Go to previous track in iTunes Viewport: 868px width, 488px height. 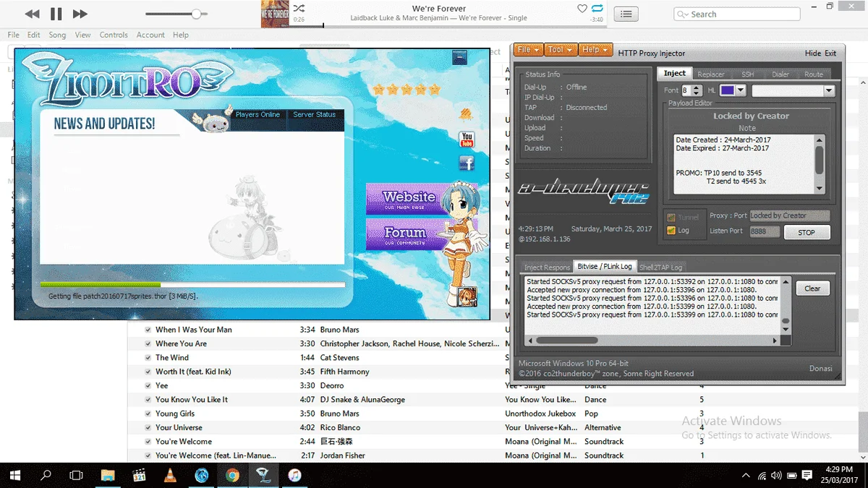click(32, 14)
